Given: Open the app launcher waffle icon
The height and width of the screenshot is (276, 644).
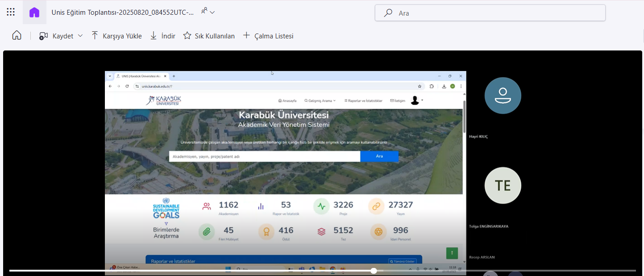Looking at the screenshot, I should [x=11, y=12].
